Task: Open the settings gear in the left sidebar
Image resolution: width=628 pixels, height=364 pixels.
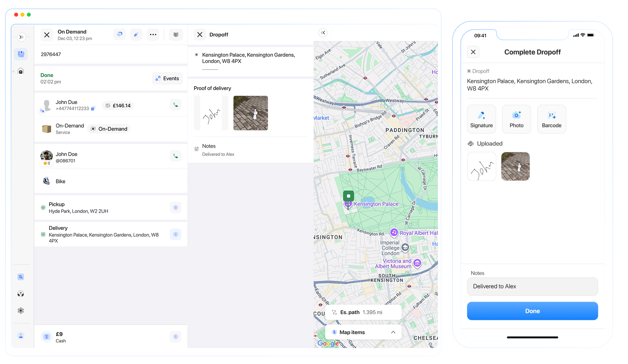Action: pyautogui.click(x=21, y=310)
